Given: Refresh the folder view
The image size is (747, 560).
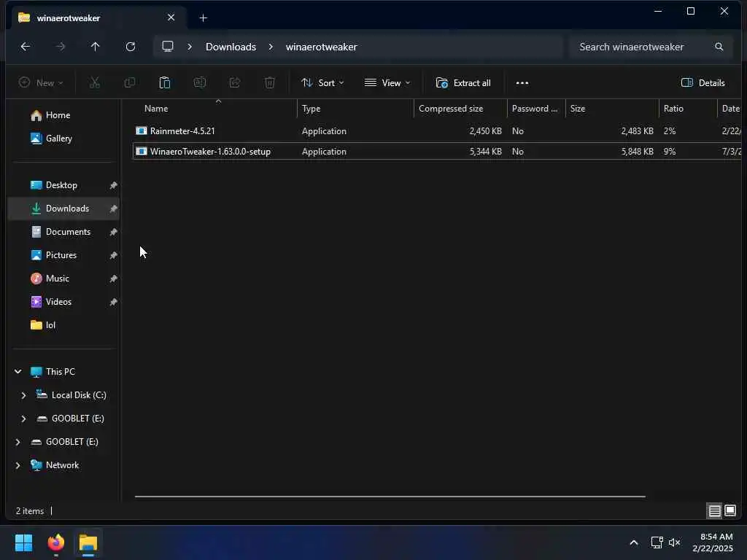Looking at the screenshot, I should point(131,47).
